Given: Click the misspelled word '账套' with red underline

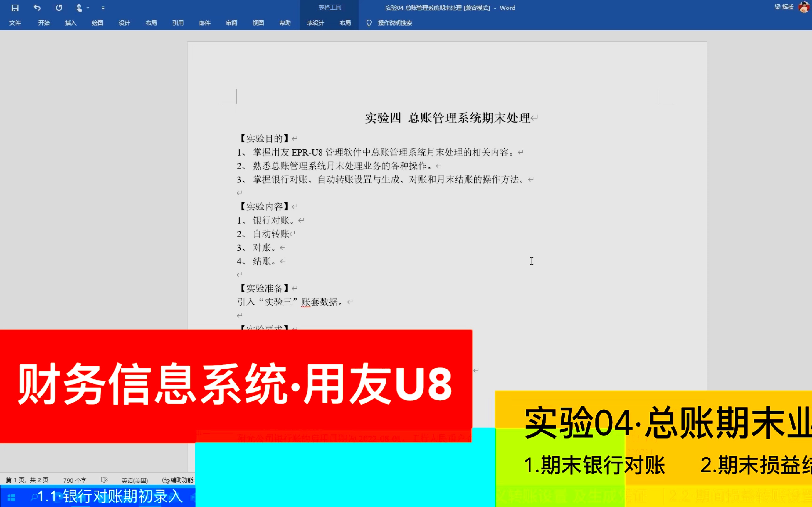Looking at the screenshot, I should coord(310,302).
